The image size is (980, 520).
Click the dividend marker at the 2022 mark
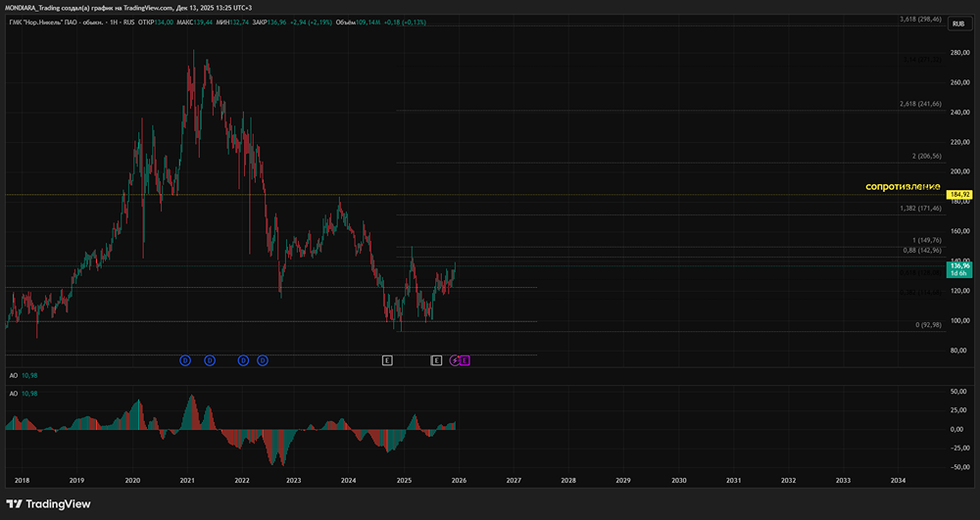[243, 360]
